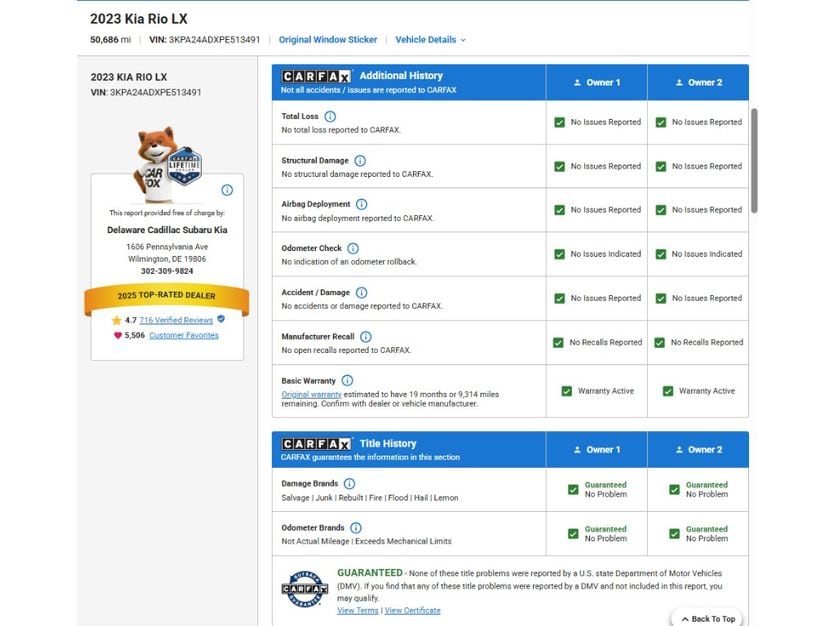Open the Odometer Brands info icon
Viewport: 835px width, 626px height.
click(x=356, y=528)
